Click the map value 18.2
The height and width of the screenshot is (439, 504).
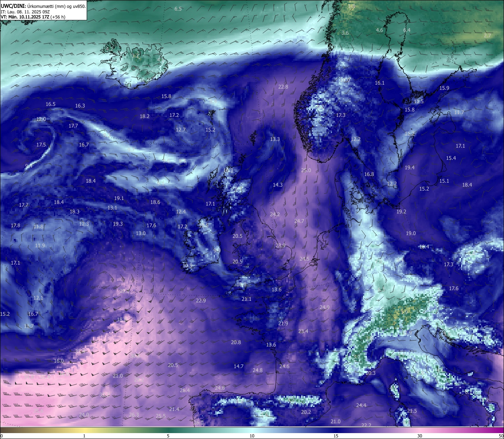click(x=145, y=116)
